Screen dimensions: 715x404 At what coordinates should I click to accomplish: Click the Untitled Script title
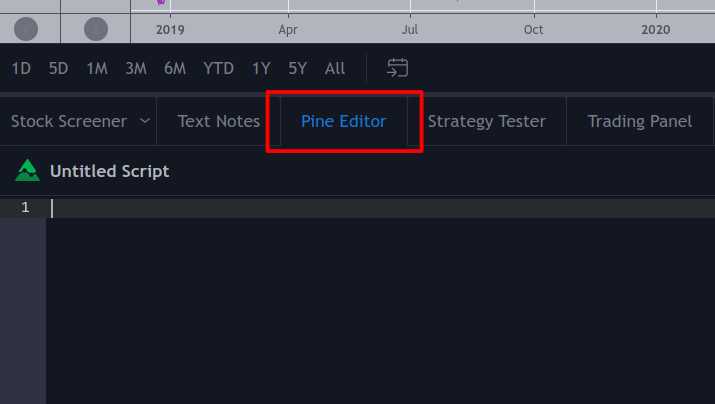(109, 171)
